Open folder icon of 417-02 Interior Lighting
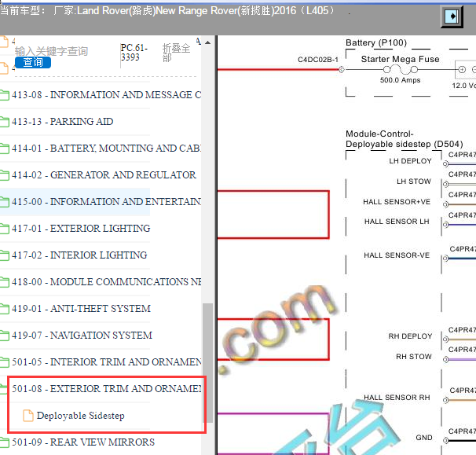476x455 pixels. 4,255
